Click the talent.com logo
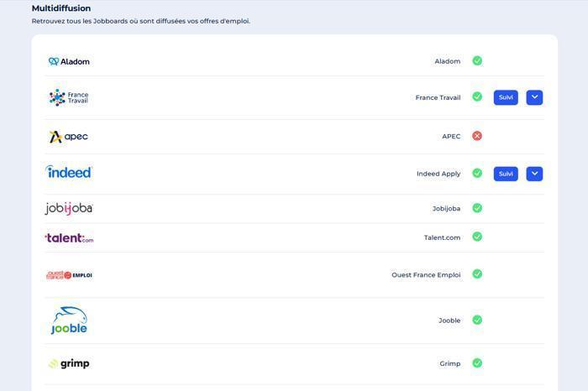This screenshot has width=588, height=391. (69, 237)
